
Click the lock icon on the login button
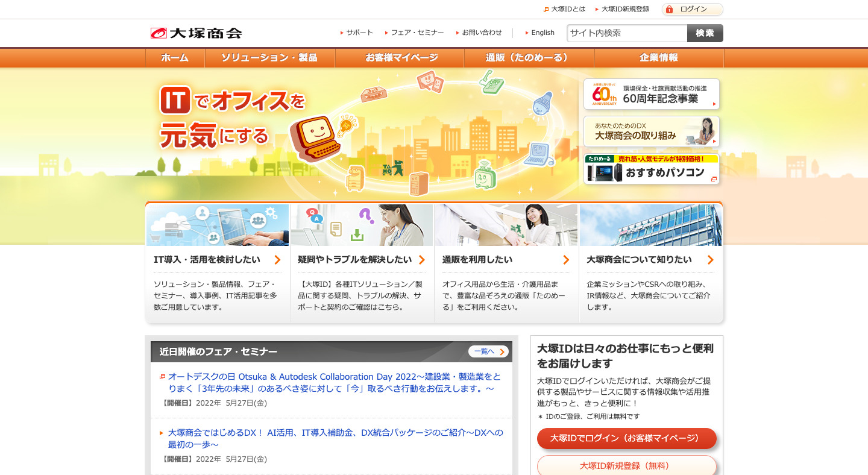point(669,10)
